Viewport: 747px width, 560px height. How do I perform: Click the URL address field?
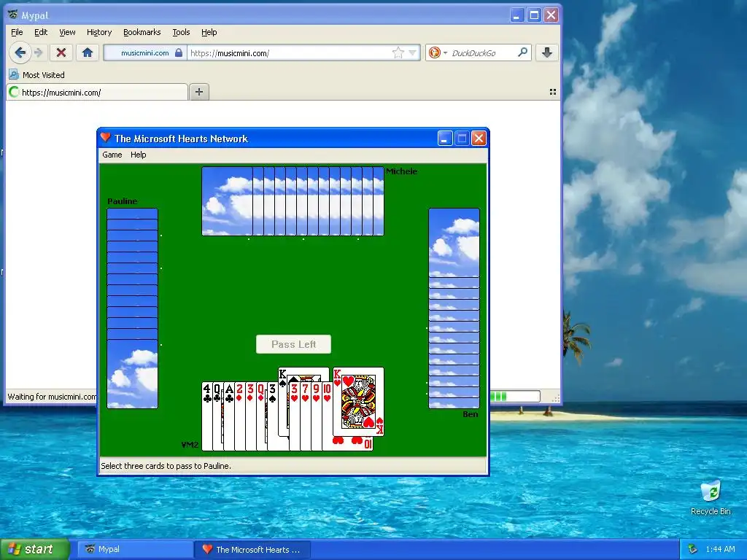tap(289, 52)
